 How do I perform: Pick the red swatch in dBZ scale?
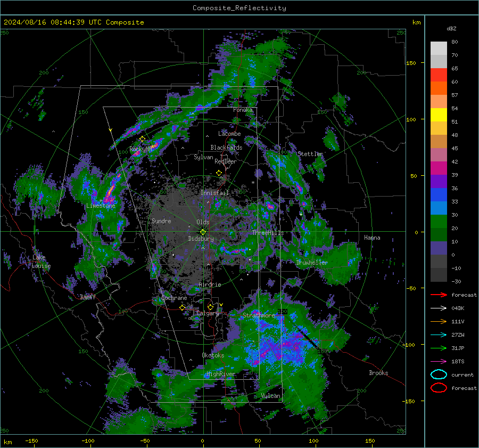tap(439, 75)
